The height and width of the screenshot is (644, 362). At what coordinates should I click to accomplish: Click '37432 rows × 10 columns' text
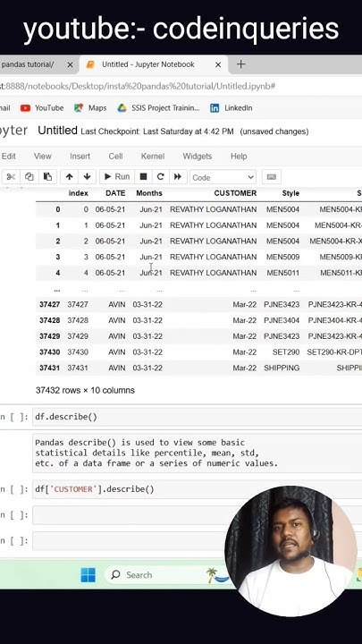[85, 390]
